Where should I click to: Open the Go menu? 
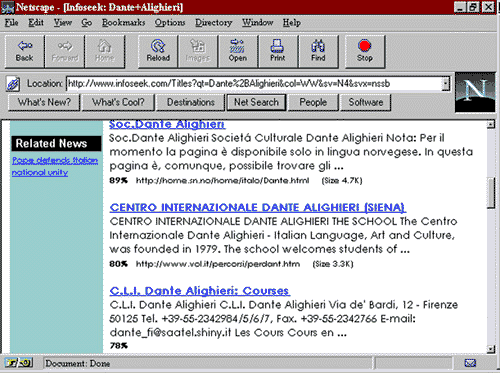[87, 23]
